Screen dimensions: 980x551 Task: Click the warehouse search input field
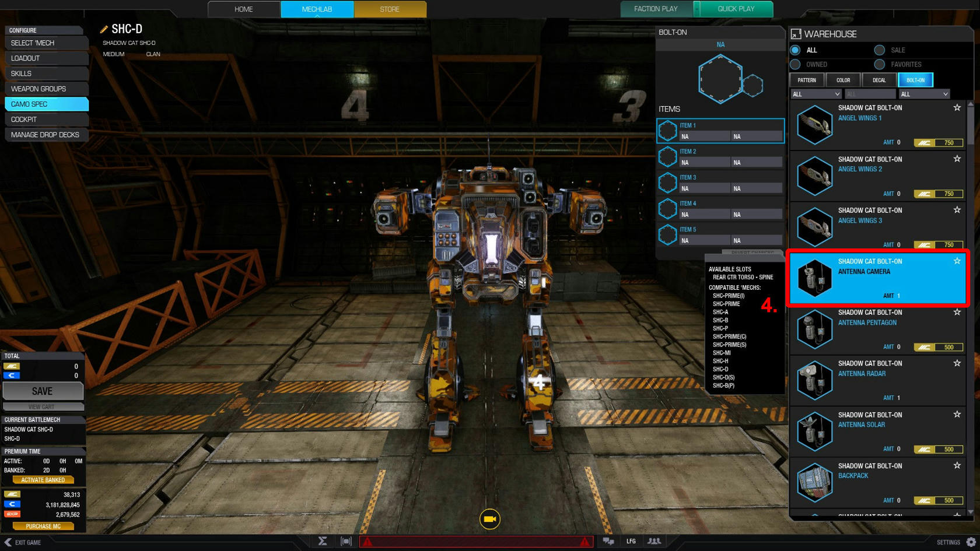[870, 94]
